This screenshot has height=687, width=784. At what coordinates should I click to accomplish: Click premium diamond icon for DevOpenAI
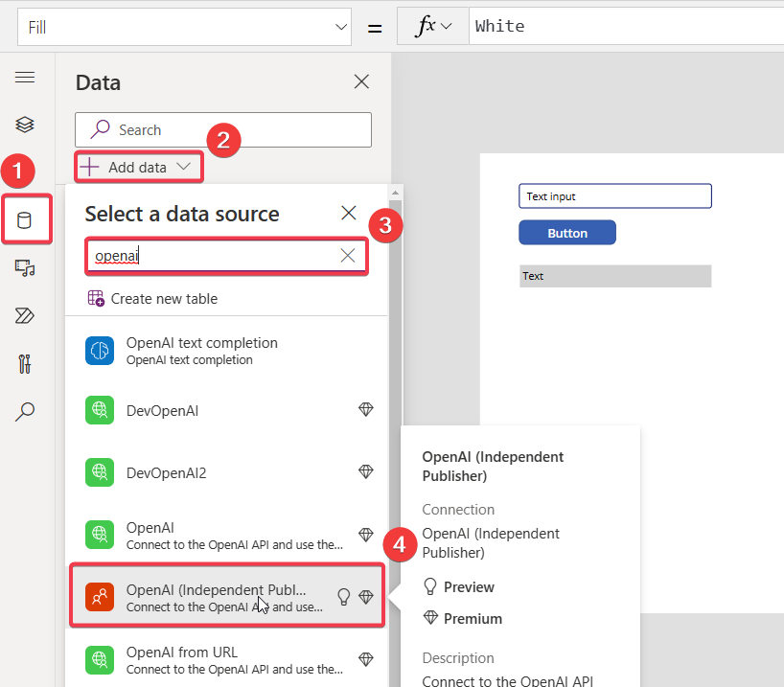click(366, 409)
